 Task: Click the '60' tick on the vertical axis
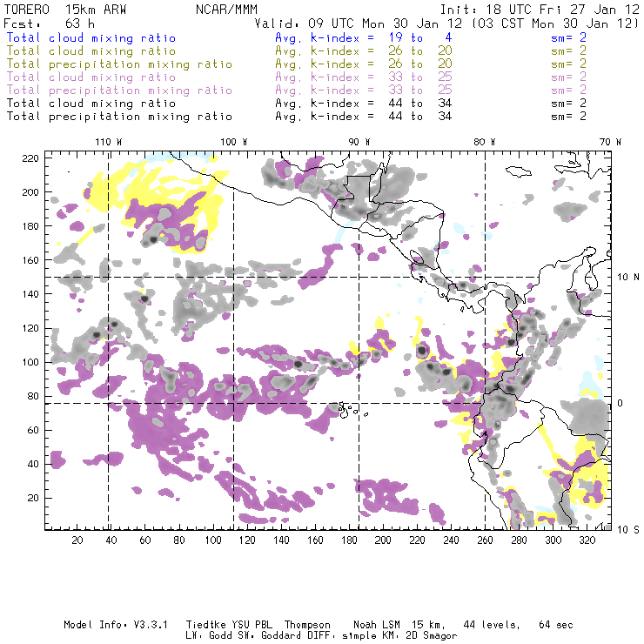(x=33, y=430)
